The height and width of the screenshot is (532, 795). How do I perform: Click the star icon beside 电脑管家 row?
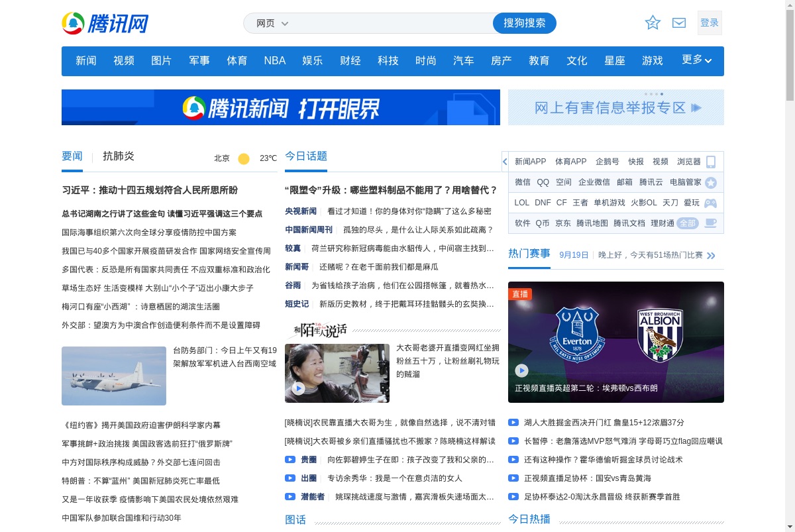point(711,182)
